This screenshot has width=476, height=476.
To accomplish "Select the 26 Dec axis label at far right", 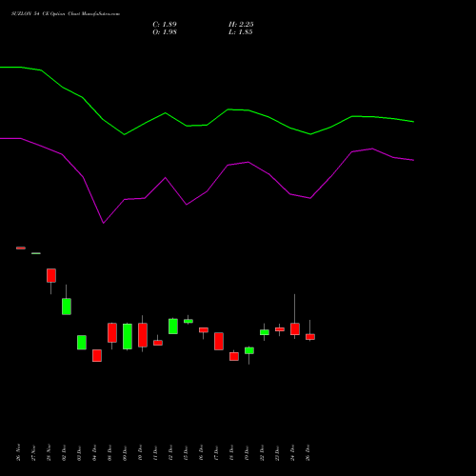I will (307, 452).
